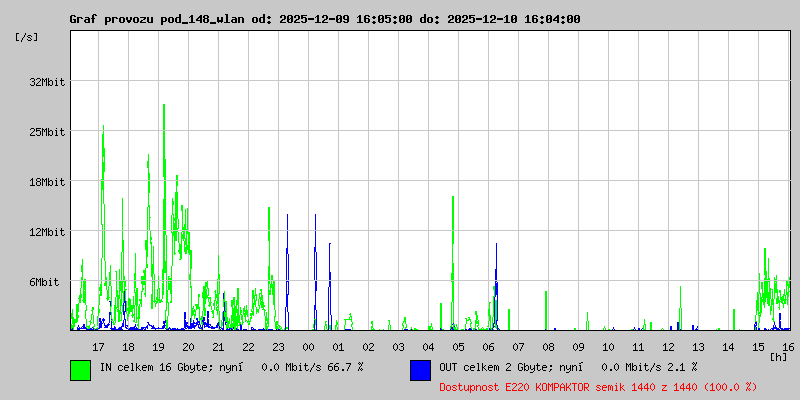The image size is (800, 400).
Task: Click the '09' hour label on x-axis
Action: click(578, 347)
